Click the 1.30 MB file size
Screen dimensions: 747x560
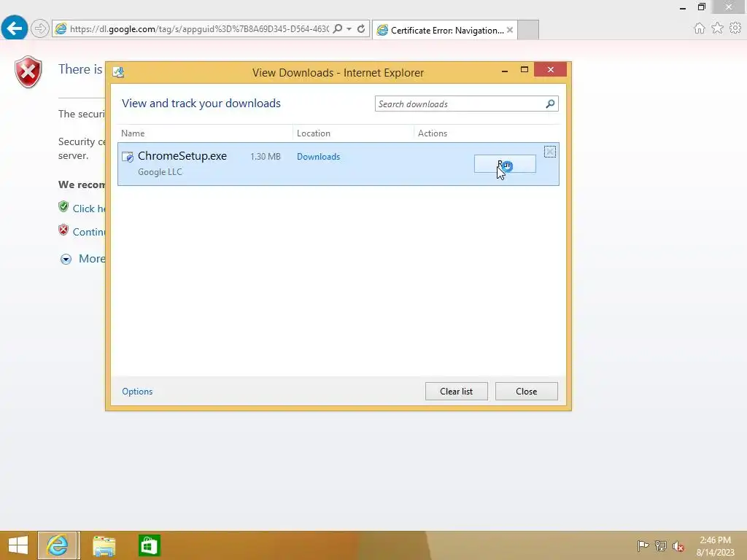tap(266, 157)
